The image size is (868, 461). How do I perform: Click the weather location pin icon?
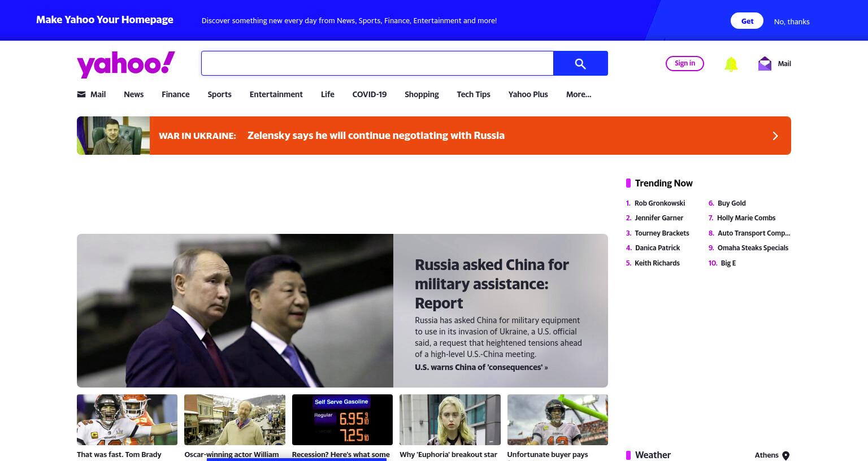785,455
